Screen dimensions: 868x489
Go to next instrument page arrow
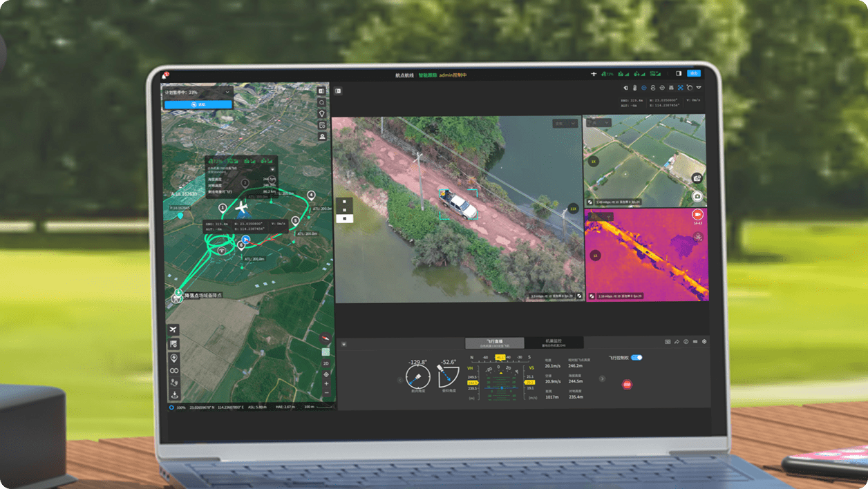(602, 378)
